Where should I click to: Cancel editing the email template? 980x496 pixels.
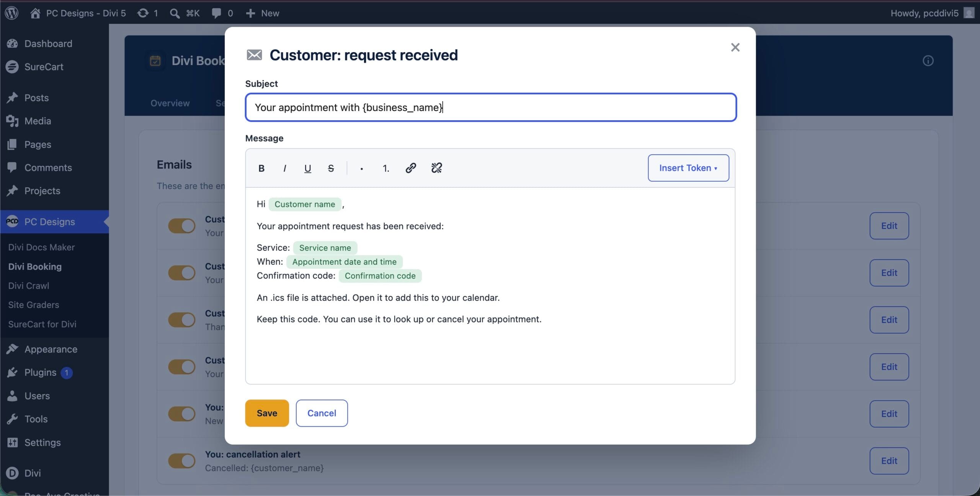tap(322, 413)
